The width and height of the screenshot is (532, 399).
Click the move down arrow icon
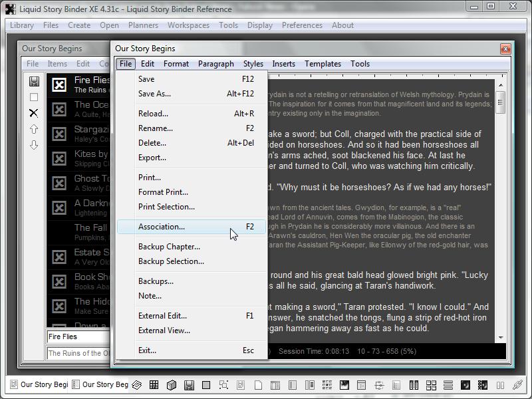[x=34, y=145]
